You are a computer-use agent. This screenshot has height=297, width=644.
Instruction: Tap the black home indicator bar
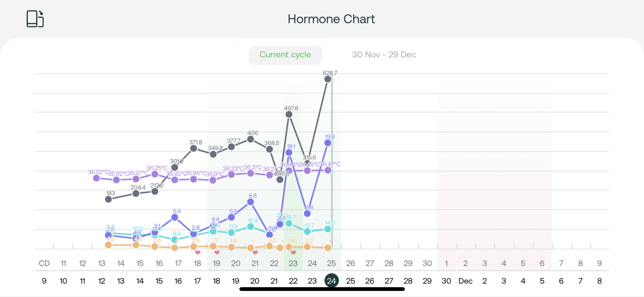pyautogui.click(x=322, y=289)
